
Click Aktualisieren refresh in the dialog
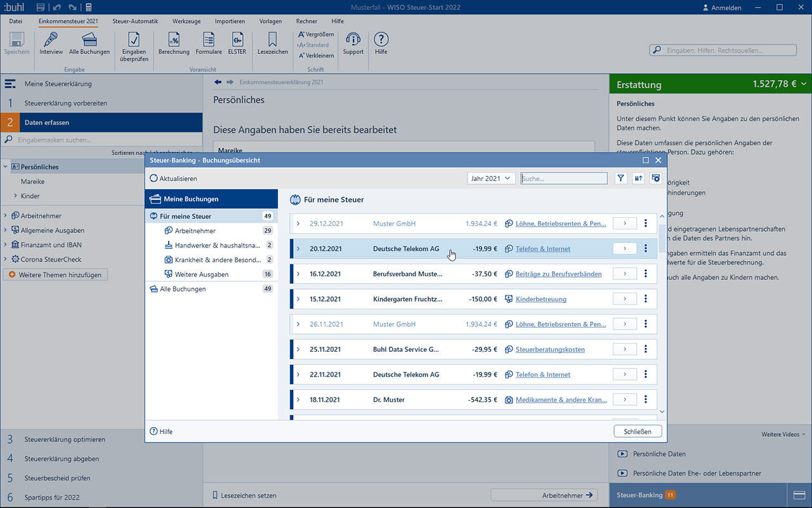pos(174,178)
